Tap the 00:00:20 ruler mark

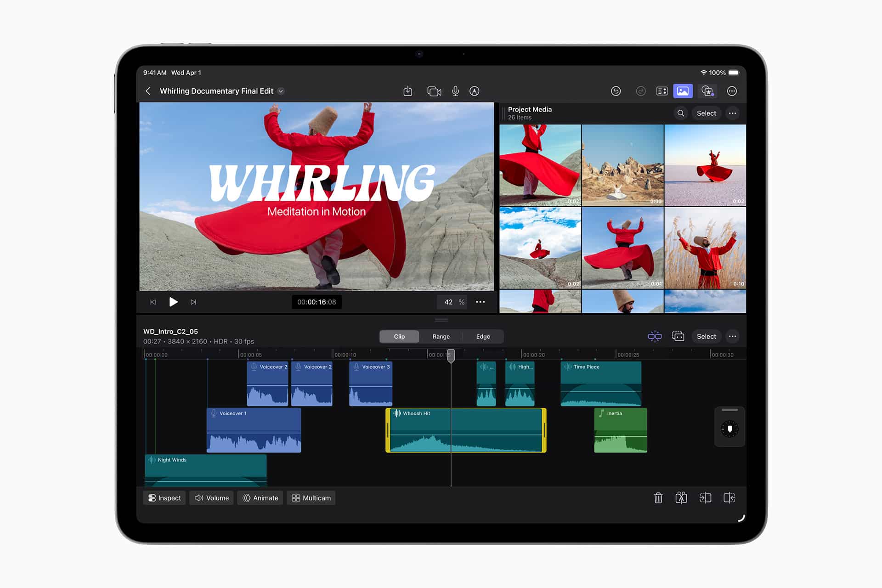tap(533, 355)
